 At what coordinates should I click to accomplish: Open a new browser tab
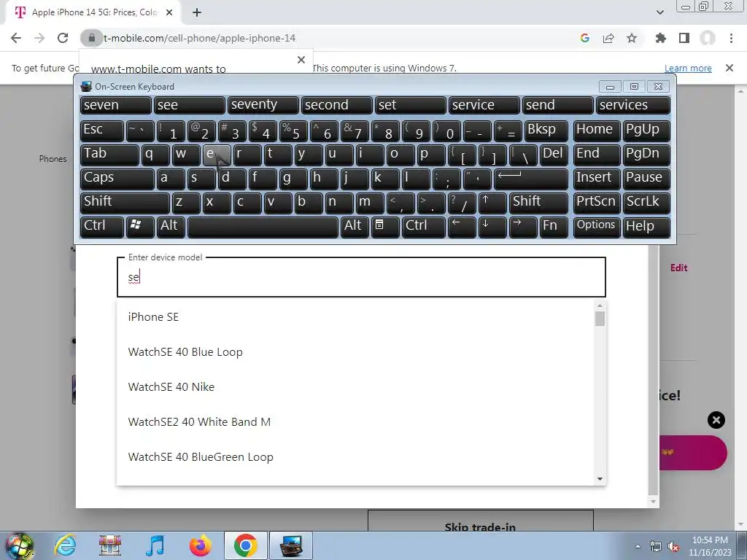[197, 12]
